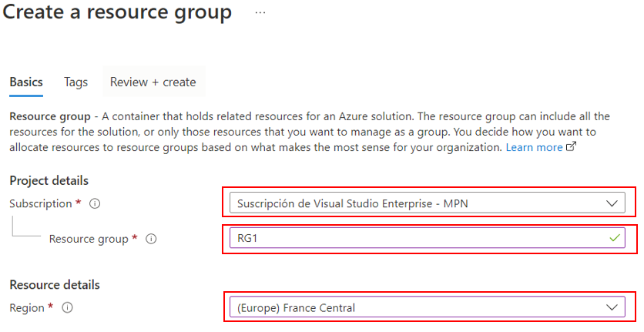
Task: Open the France Central region combo box
Action: click(x=416, y=307)
